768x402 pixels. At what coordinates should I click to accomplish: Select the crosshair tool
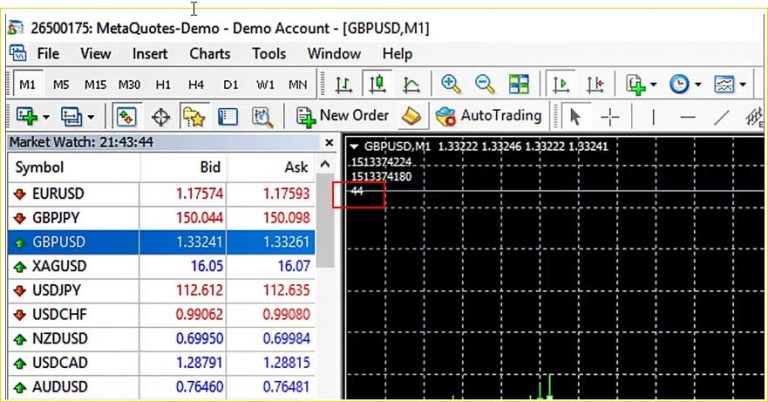click(610, 117)
